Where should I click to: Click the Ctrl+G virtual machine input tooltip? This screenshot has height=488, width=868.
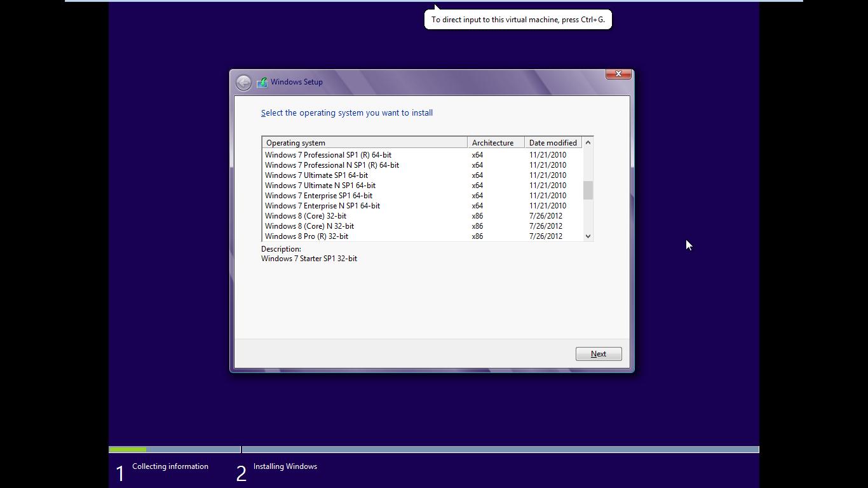(x=518, y=20)
